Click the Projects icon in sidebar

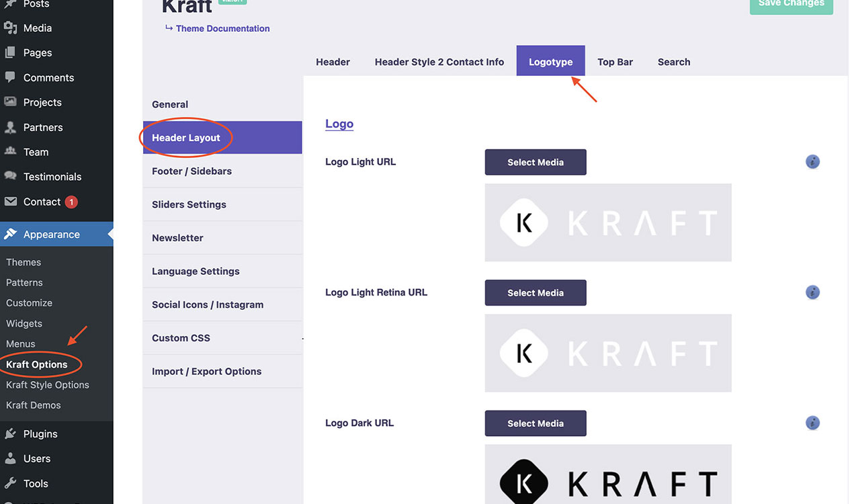(10, 102)
